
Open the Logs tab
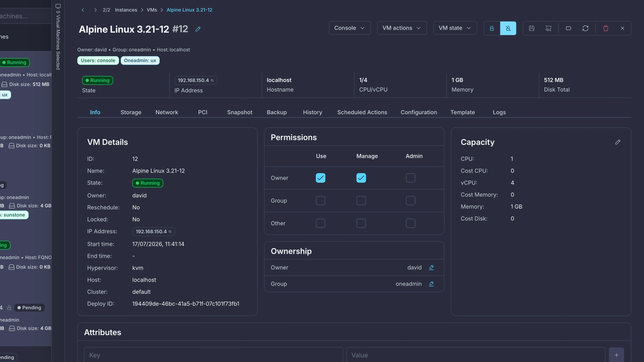[499, 112]
